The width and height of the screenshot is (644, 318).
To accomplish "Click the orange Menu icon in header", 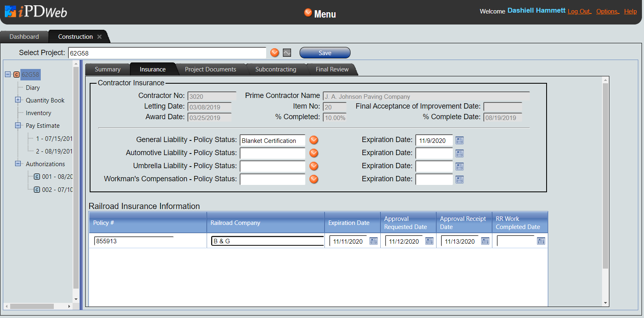I will tap(308, 13).
